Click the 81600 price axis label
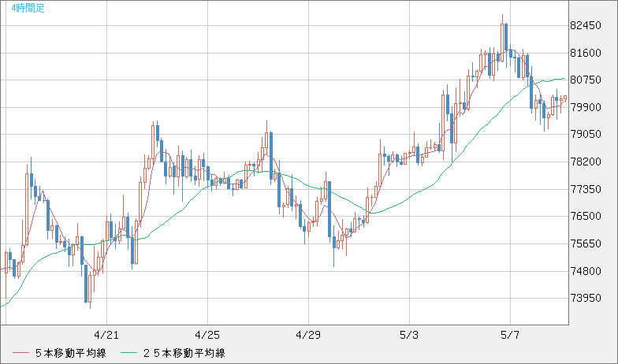 [586, 53]
